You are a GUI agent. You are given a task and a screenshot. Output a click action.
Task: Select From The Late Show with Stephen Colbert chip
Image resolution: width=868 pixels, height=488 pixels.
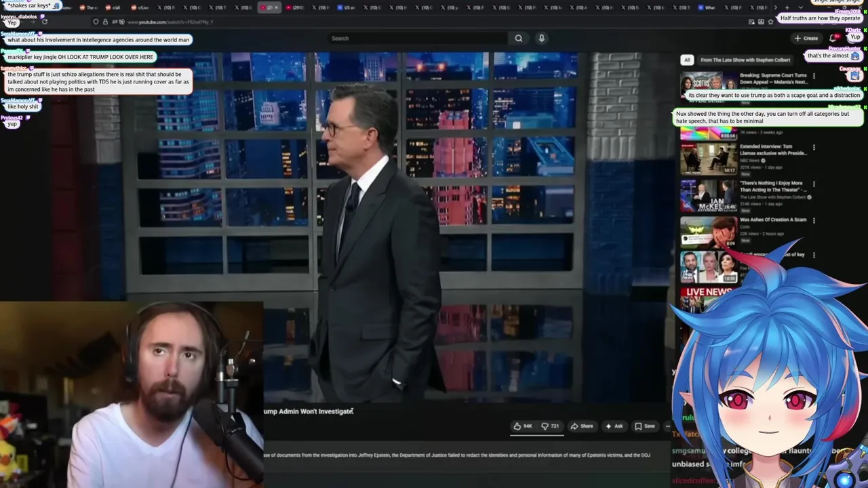pos(745,60)
